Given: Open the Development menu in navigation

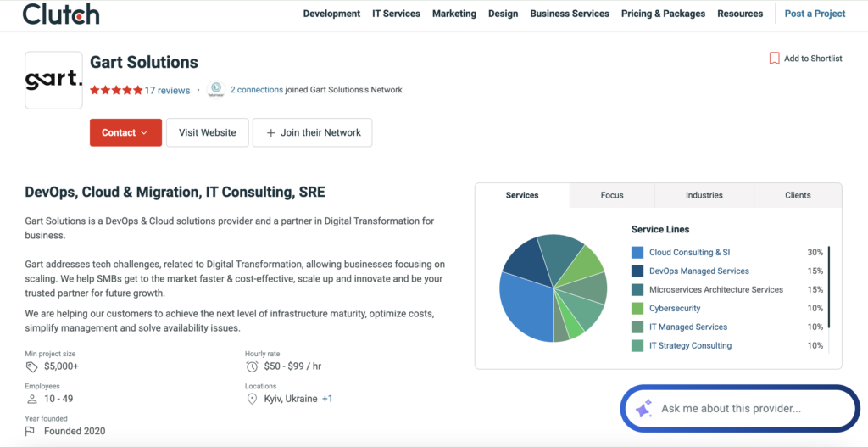Looking at the screenshot, I should pos(331,14).
